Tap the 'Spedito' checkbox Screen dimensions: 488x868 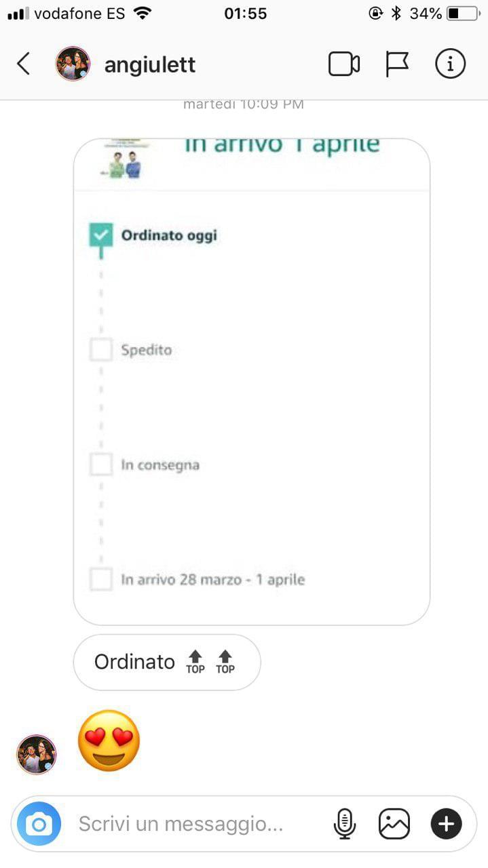(101, 350)
